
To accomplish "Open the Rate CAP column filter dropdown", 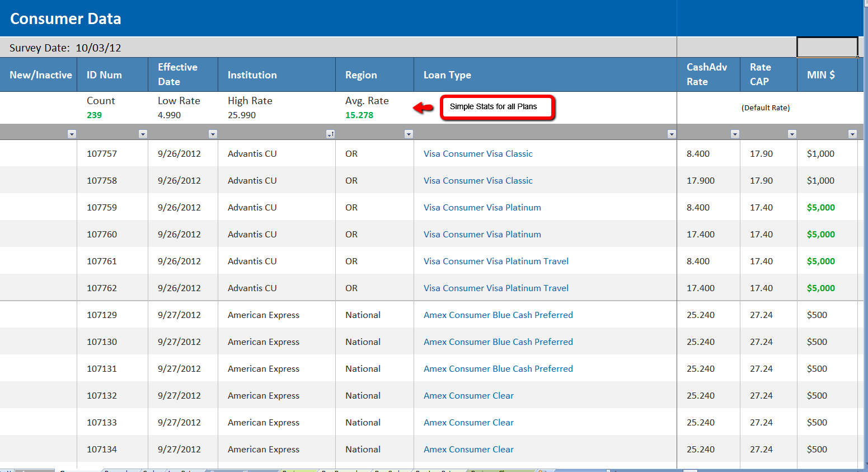I will coord(792,134).
